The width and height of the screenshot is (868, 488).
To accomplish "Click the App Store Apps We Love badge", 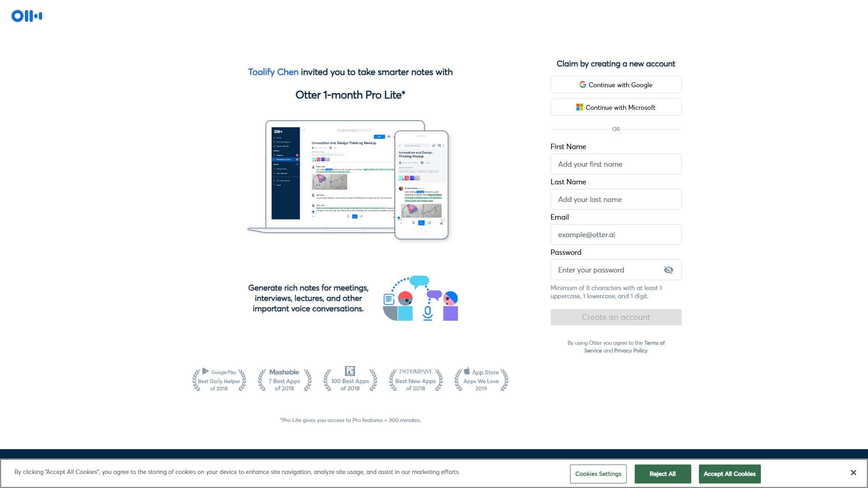I will (481, 380).
